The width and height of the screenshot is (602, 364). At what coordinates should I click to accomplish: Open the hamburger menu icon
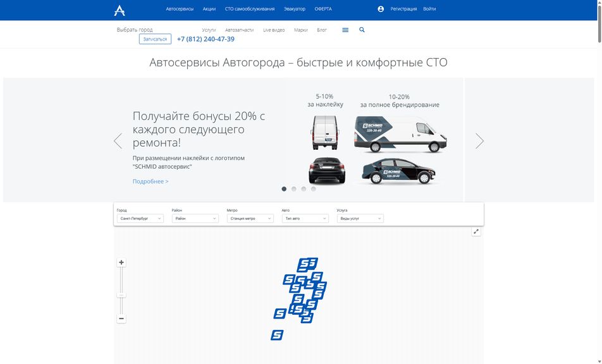(x=345, y=30)
